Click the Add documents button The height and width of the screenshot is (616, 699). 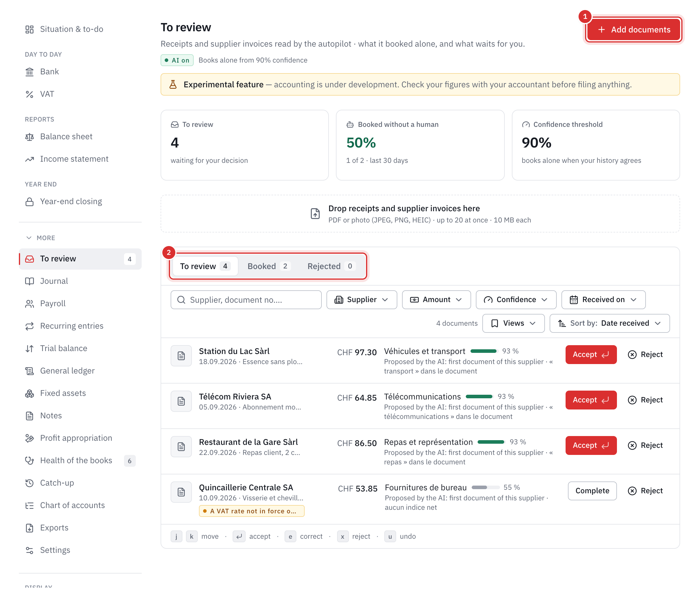634,30
